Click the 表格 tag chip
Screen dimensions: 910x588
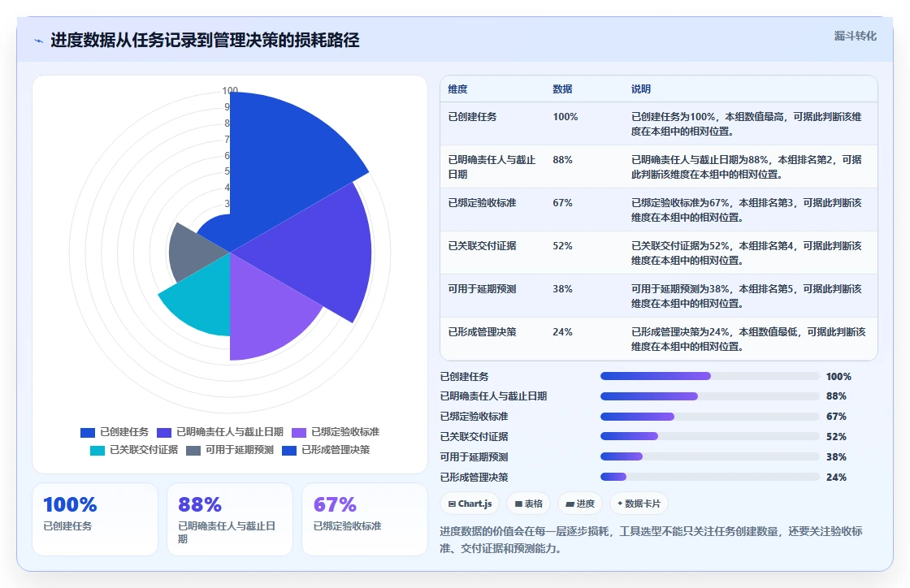pos(529,504)
